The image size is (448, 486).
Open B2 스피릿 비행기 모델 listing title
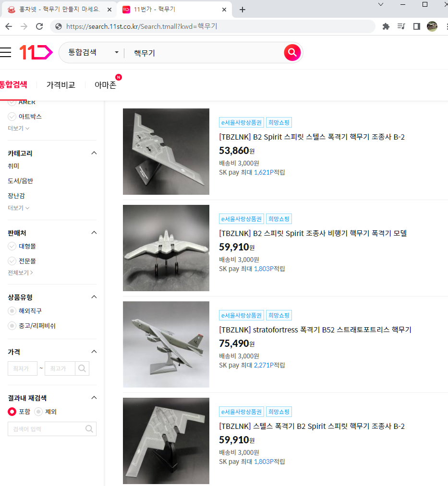(313, 233)
